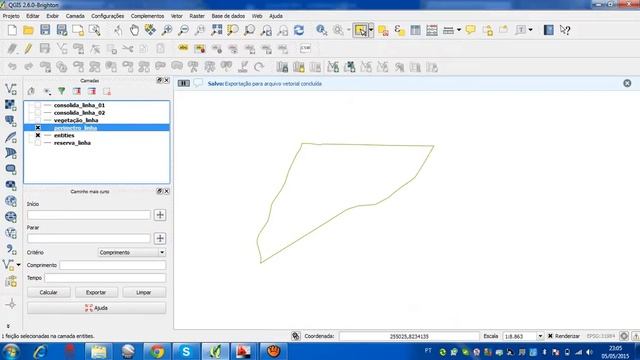The height and width of the screenshot is (360, 640).
Task: Click the plus button beside Início field
Action: pos(160,215)
